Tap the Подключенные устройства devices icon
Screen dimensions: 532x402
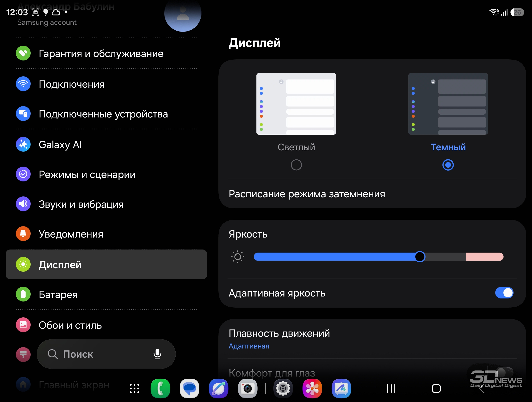[x=23, y=114]
